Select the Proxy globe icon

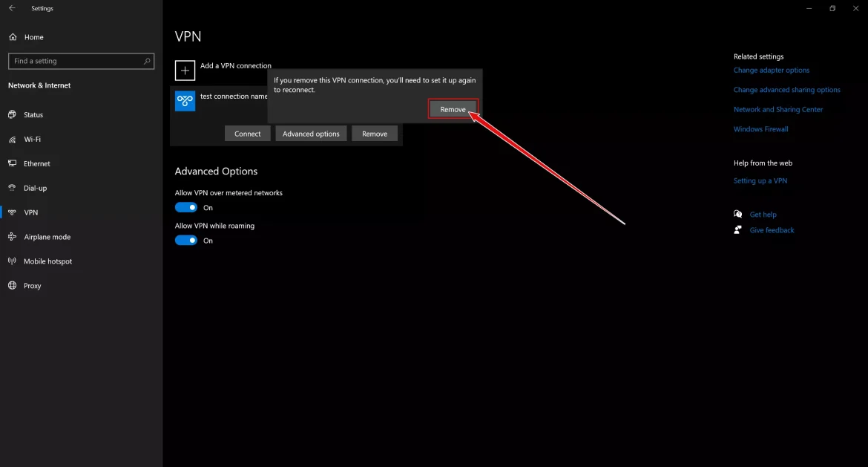point(12,285)
